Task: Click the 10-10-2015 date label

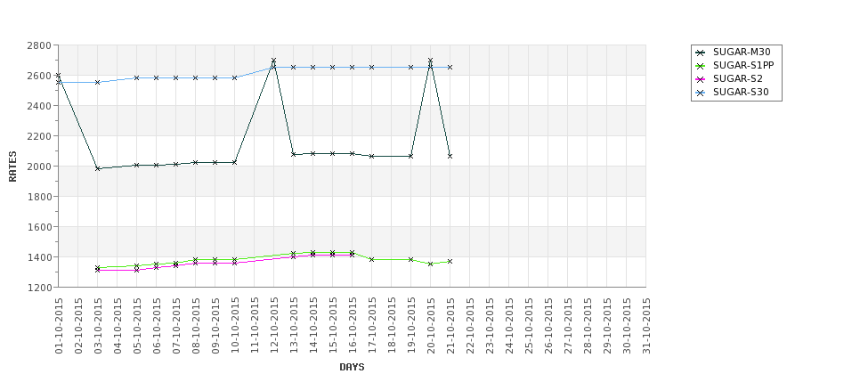Action: click(235, 326)
